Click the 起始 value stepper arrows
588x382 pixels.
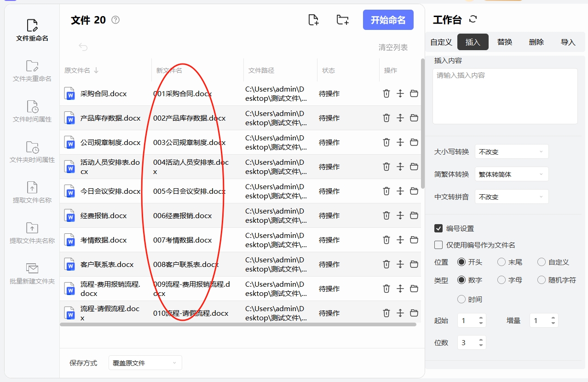click(x=481, y=320)
